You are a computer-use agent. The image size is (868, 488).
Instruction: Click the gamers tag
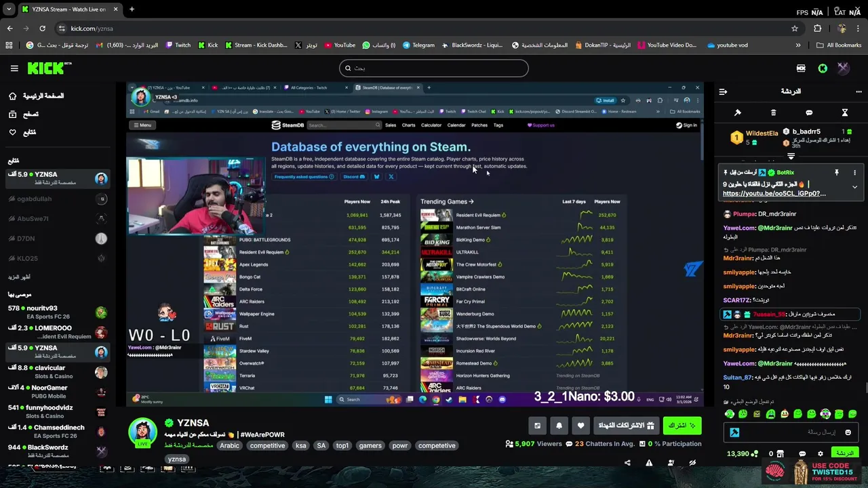(x=370, y=446)
